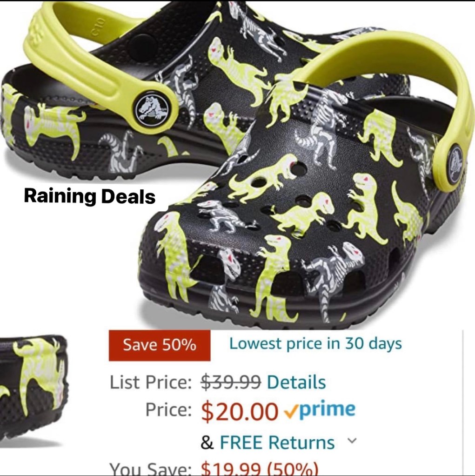Screen dimensions: 475x476
Task: Click the $20.00 price
Action: click(240, 412)
